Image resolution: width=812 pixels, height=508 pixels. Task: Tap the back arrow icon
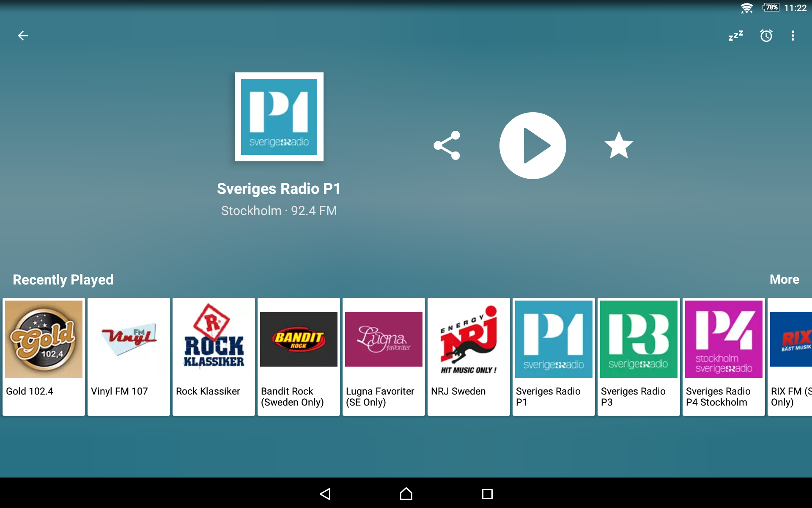(x=23, y=36)
